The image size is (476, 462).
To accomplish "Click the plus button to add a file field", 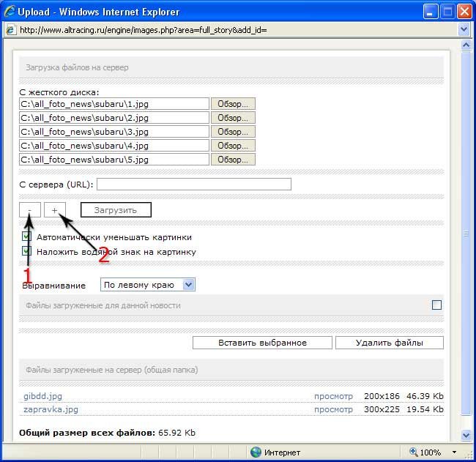I will tap(55, 210).
